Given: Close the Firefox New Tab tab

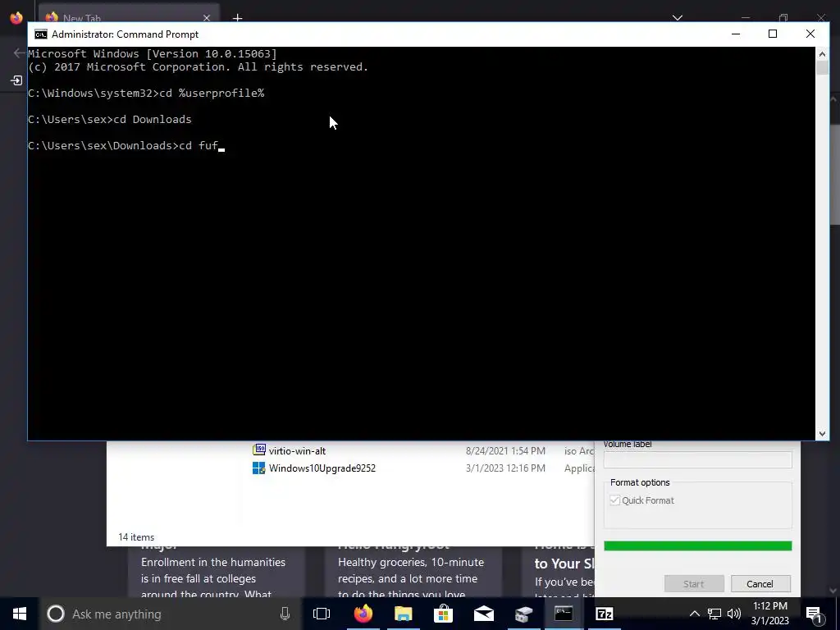Looking at the screenshot, I should (207, 18).
